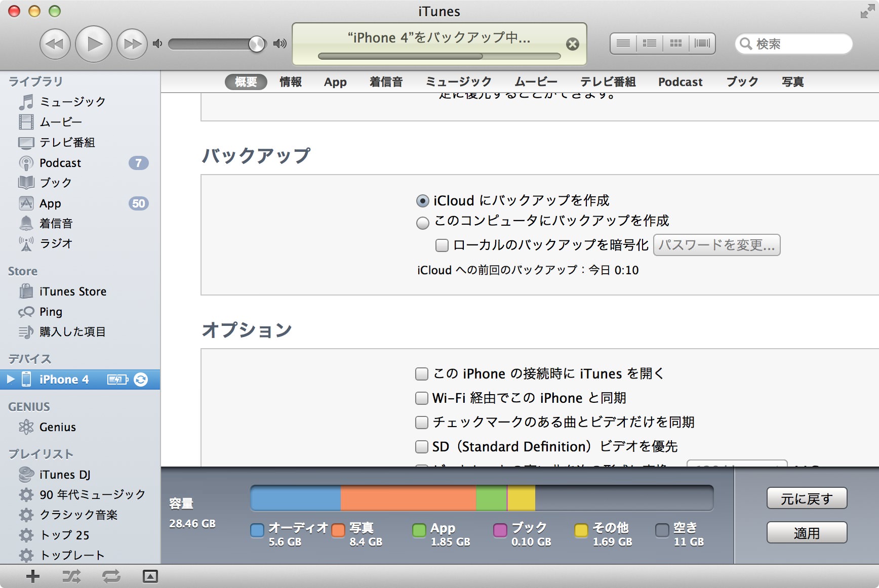The height and width of the screenshot is (588, 879).
Task: Open 購入した項目 in the sidebar
Action: click(80, 332)
